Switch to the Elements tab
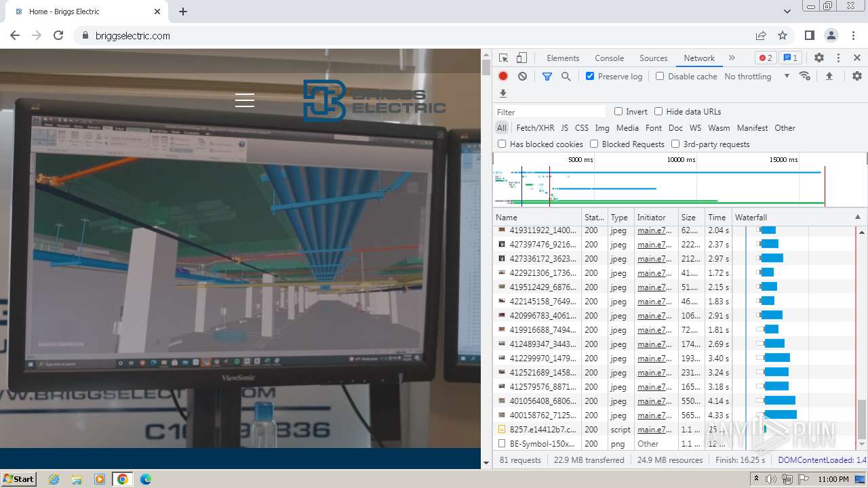The height and width of the screenshot is (488, 868). [x=563, y=58]
